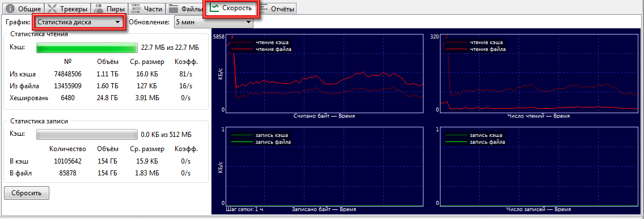This screenshot has height=219, width=644.
Task: Click average size 127 КБ
Action: tap(146, 86)
